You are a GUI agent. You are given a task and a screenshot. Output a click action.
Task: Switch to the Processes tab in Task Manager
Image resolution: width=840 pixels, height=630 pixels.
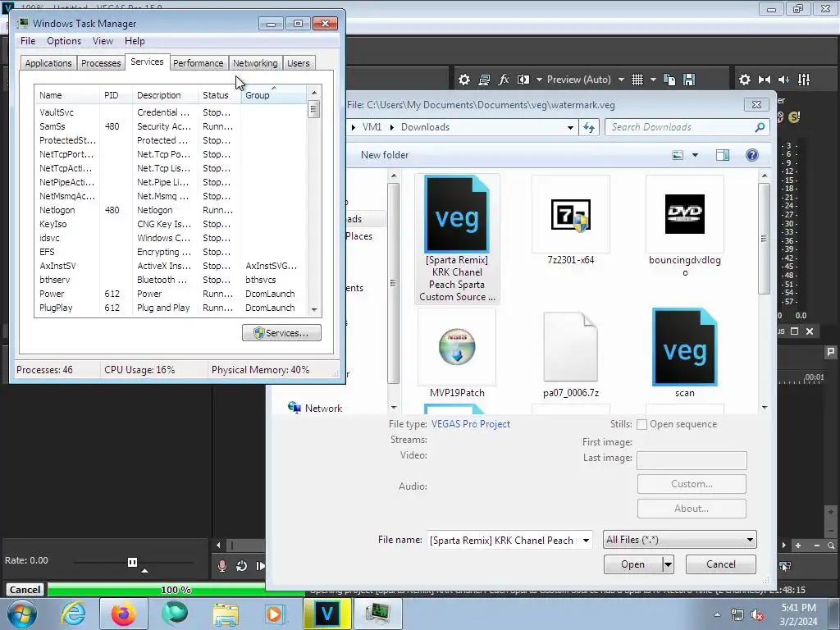coord(101,63)
